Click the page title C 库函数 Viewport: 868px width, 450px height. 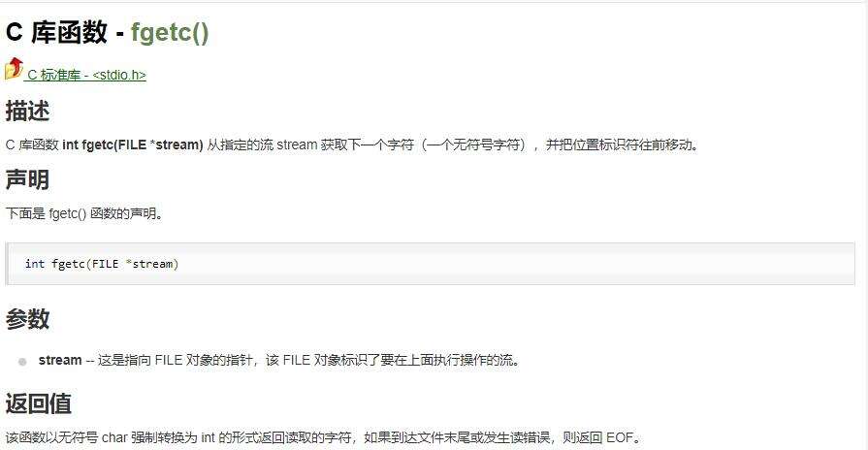tap(56, 32)
